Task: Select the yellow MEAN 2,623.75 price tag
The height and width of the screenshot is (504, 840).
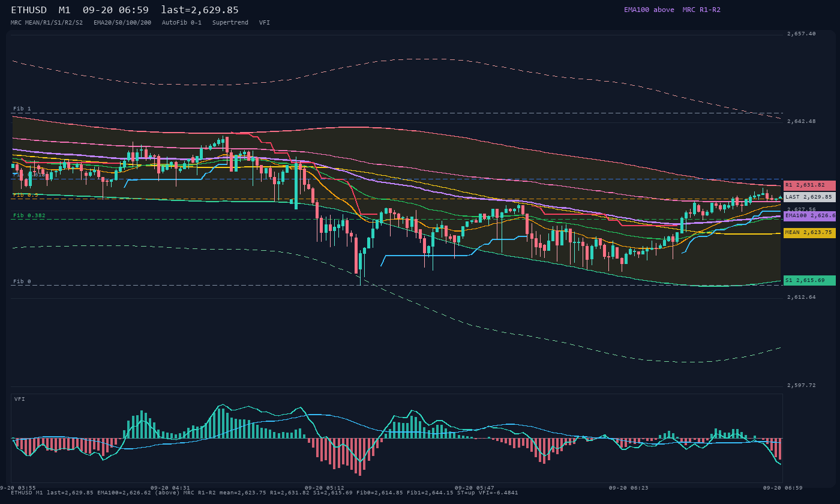Action: point(809,233)
